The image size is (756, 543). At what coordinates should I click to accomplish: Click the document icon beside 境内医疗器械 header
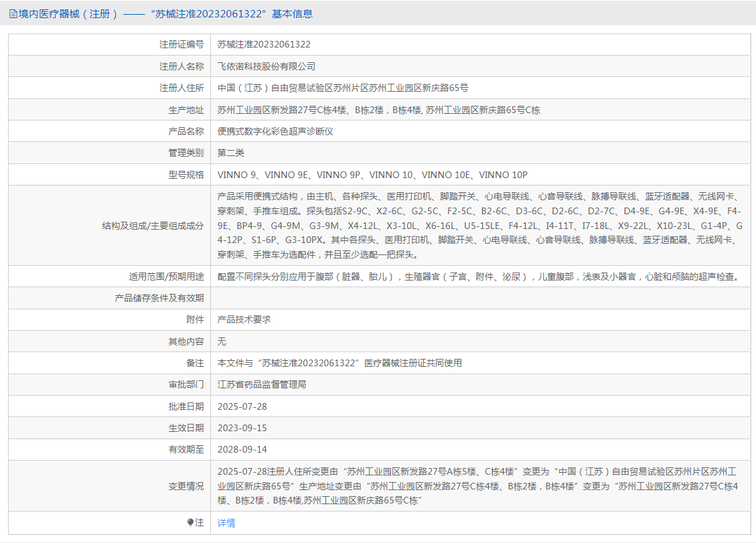tap(13, 14)
